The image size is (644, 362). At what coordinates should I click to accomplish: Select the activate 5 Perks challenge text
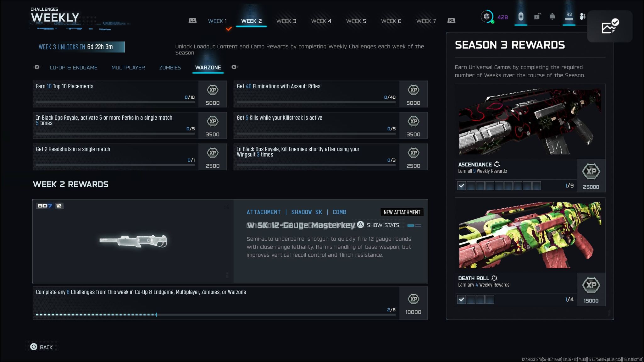pyautogui.click(x=104, y=120)
